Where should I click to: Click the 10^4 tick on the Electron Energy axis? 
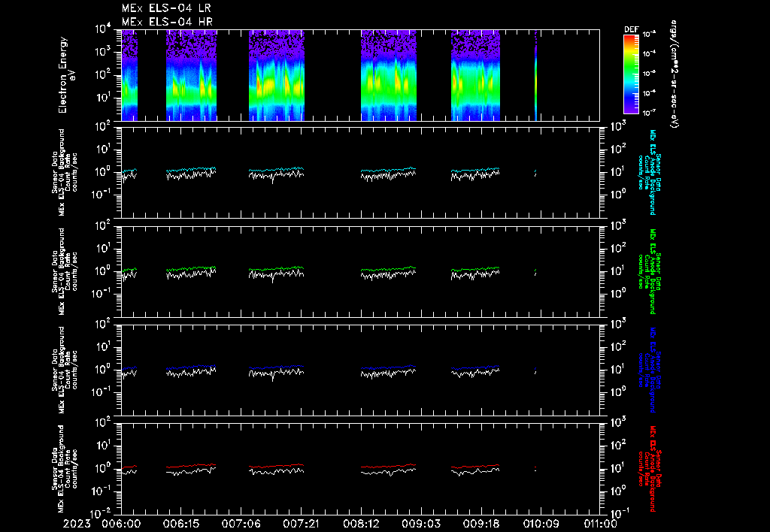tap(104, 29)
